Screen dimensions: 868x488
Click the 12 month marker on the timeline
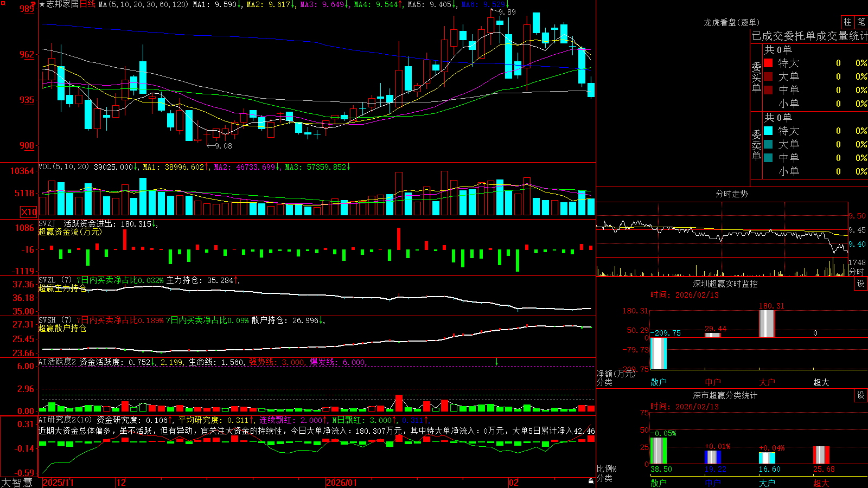[121, 483]
